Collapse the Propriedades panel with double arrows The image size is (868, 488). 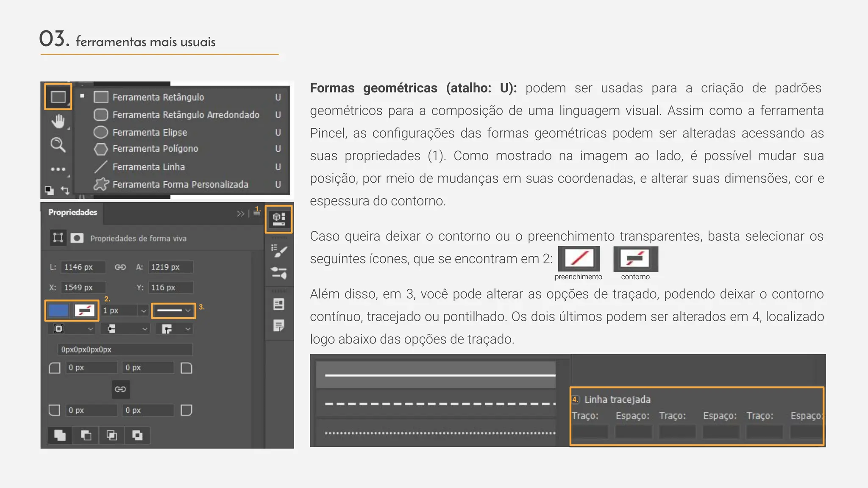point(241,213)
